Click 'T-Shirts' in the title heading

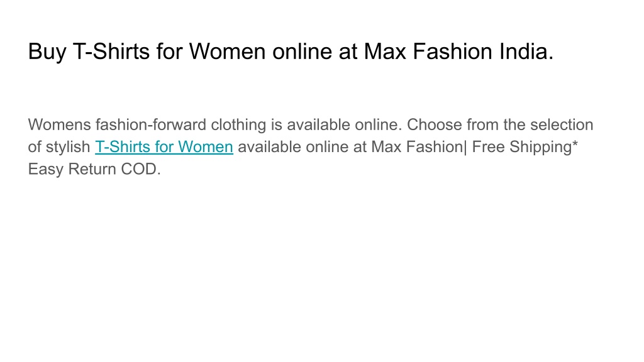click(111, 52)
